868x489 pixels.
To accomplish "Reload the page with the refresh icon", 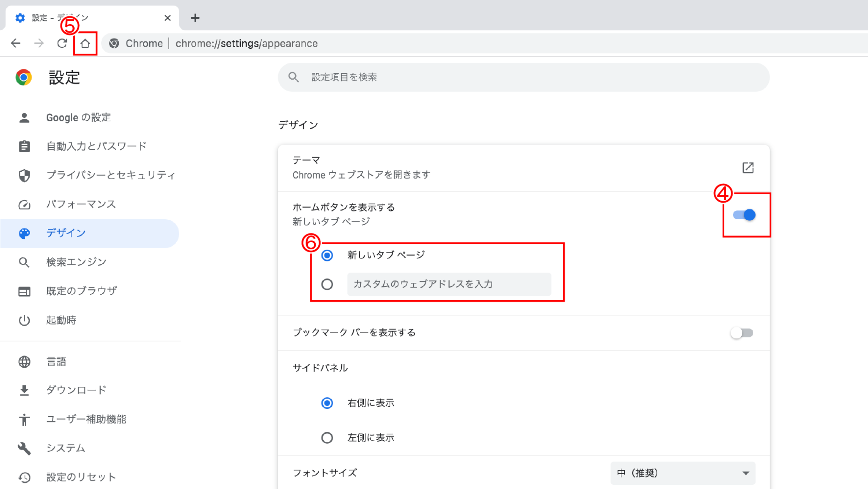I will [62, 43].
